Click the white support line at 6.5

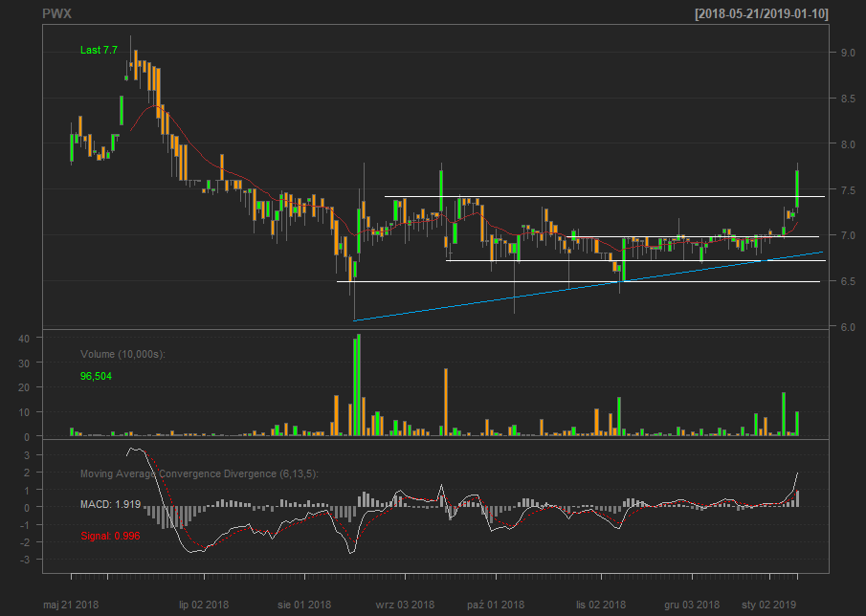(x=578, y=281)
